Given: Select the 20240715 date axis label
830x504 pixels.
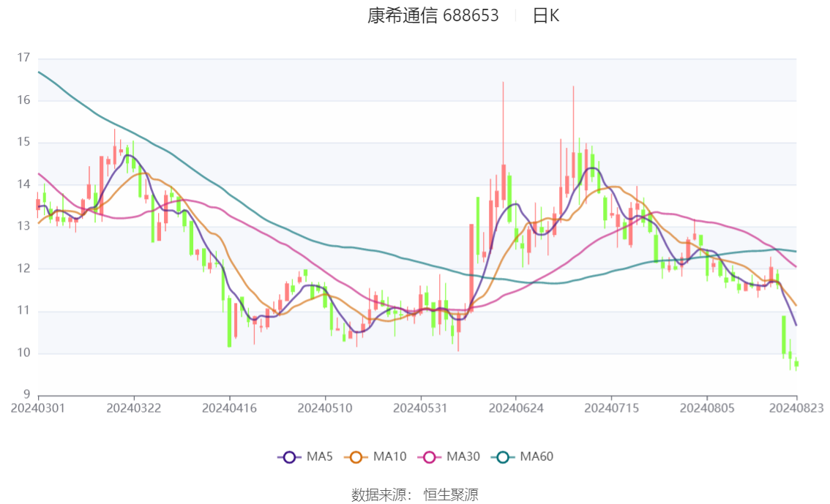Looking at the screenshot, I should 612,408.
